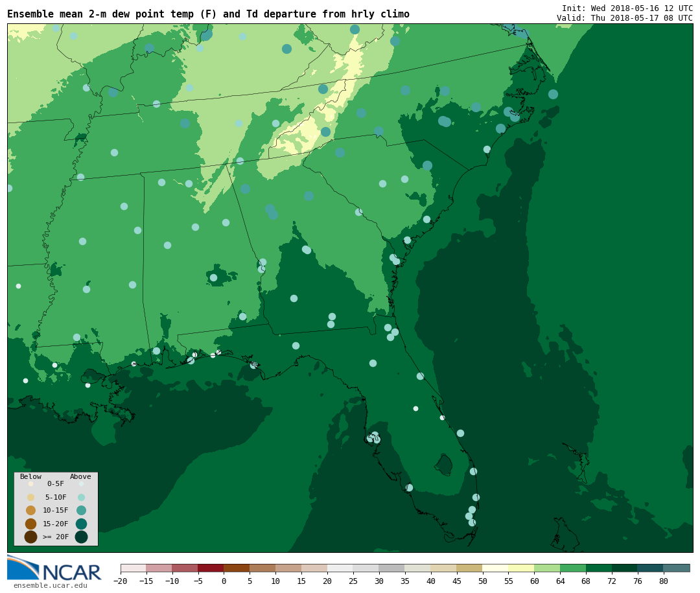Click the Below 10-15F light brown legend circle
Image resolution: width=700 pixels, height=593 pixels.
[x=31, y=511]
